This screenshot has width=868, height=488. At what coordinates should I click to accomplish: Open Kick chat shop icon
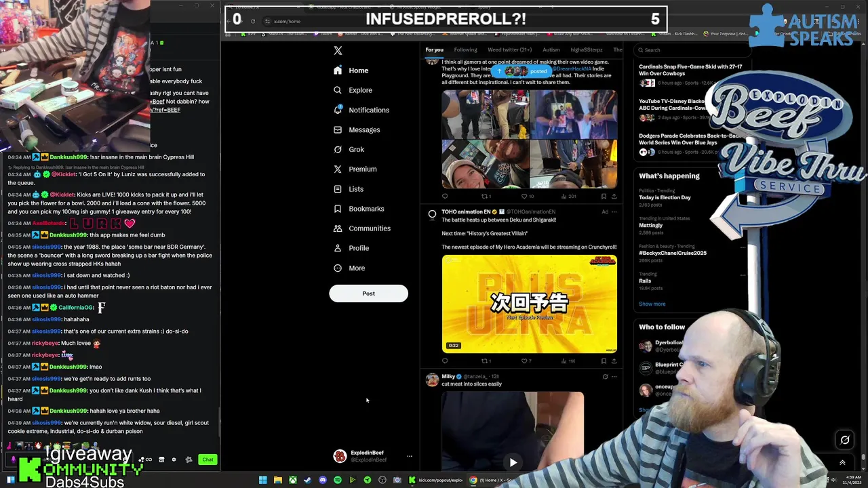pos(161,460)
